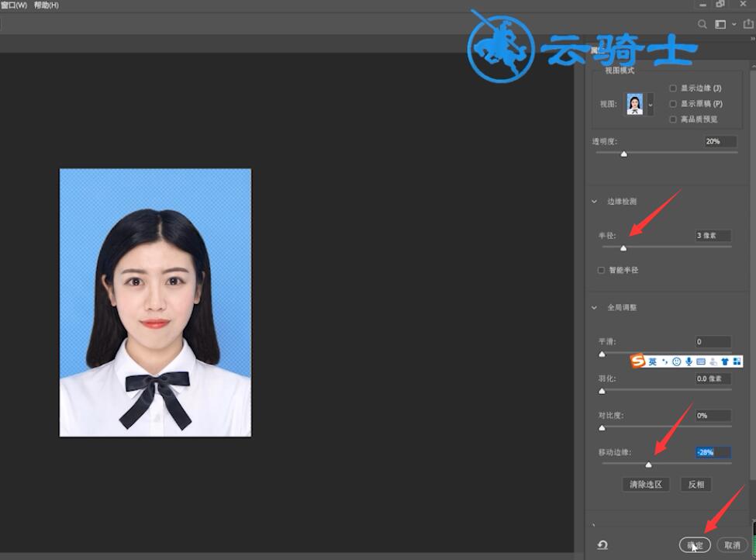The image size is (756, 560).
Task: Toggle the Sogou punctuation mode icon
Action: point(665,361)
